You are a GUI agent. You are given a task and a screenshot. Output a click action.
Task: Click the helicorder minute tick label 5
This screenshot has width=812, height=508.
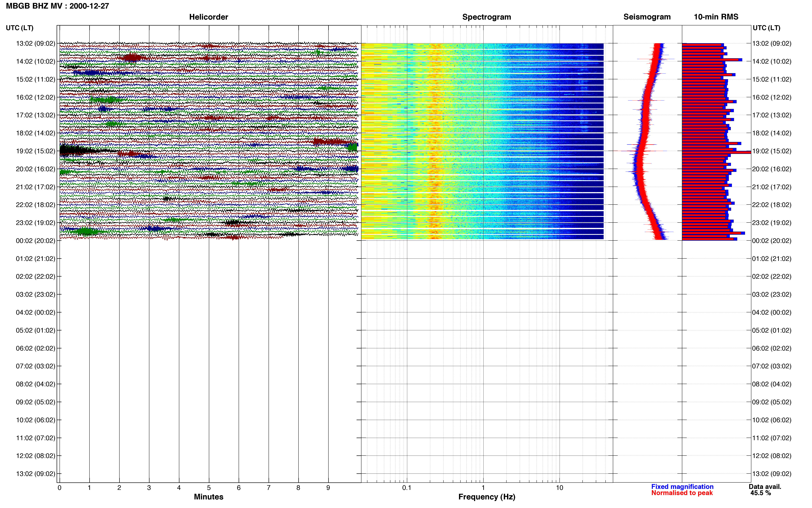[209, 487]
